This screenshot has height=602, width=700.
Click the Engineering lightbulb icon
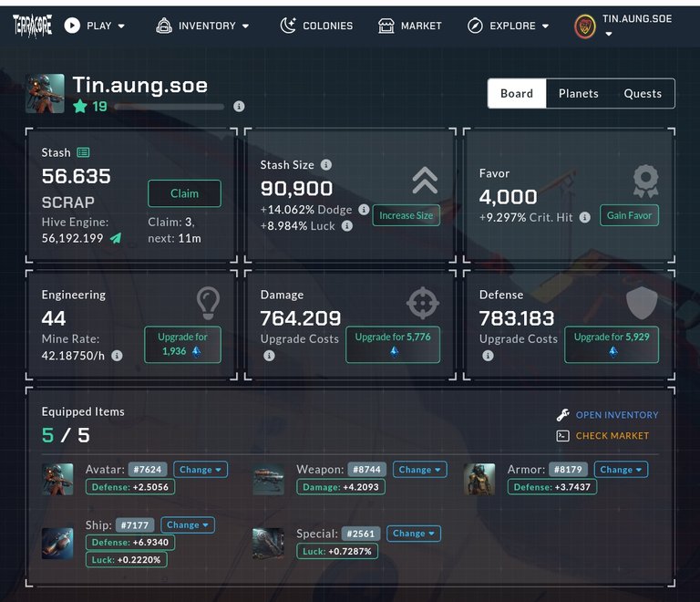pos(208,303)
